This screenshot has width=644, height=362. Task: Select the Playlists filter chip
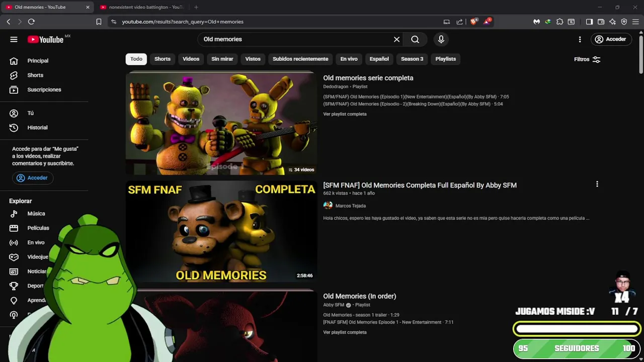click(446, 59)
